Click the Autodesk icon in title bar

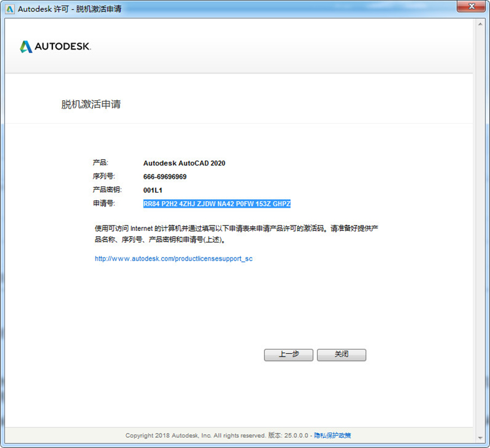10,9
